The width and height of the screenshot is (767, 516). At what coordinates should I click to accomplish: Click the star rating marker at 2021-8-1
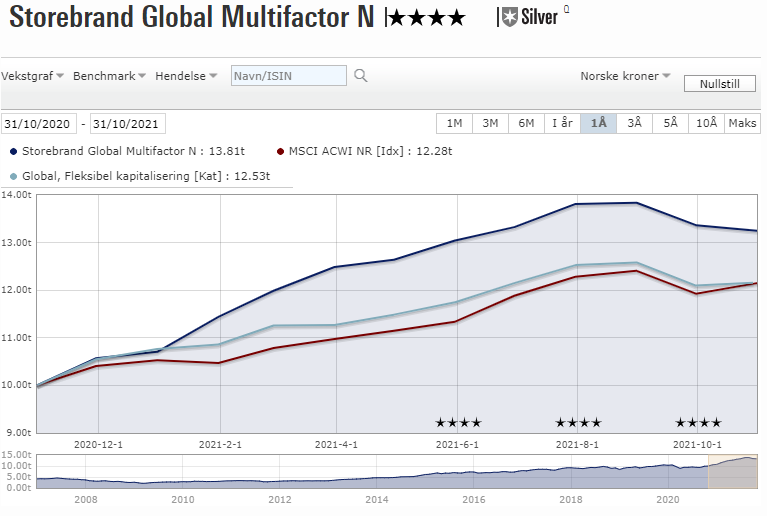pos(578,423)
